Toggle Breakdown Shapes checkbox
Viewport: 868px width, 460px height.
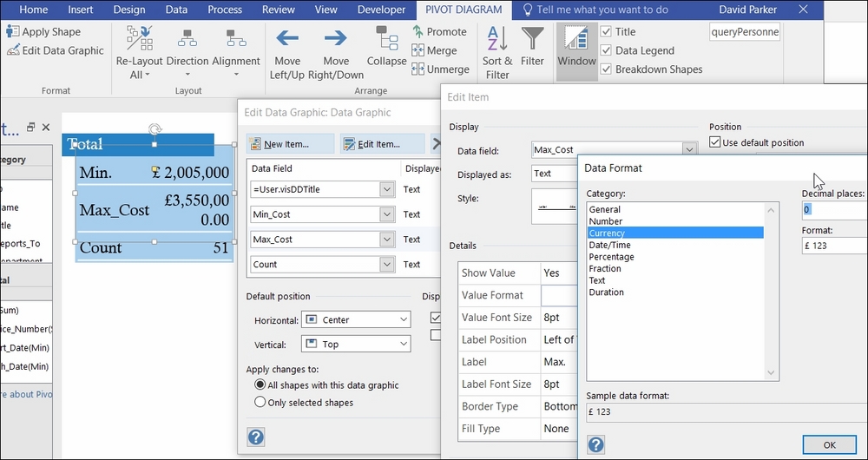[x=606, y=69]
